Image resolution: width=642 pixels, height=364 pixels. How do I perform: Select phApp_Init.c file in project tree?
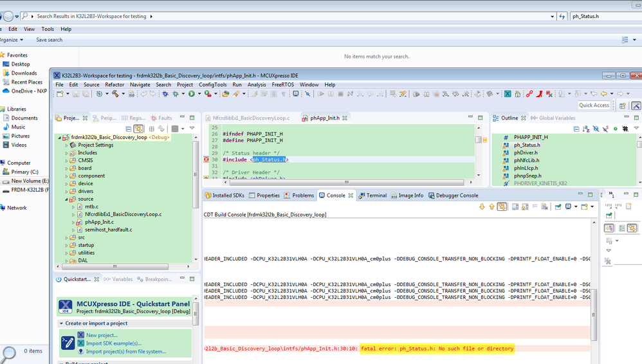pyautogui.click(x=98, y=222)
